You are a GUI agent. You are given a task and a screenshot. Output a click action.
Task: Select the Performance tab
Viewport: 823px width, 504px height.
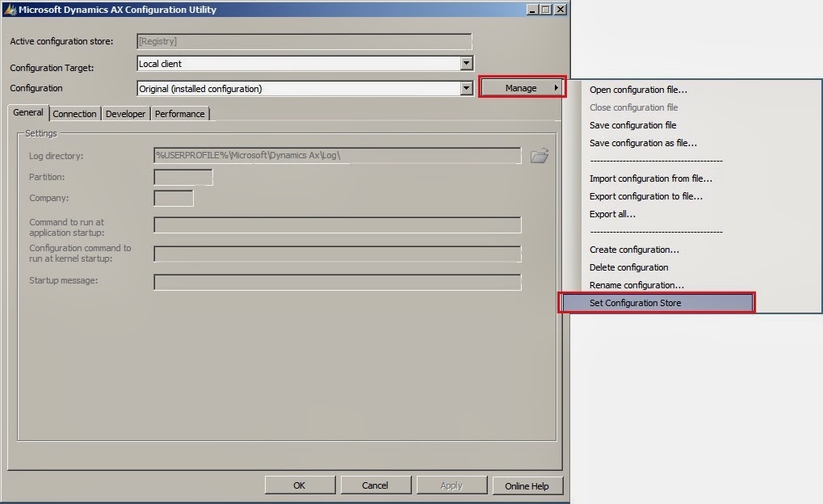(179, 113)
